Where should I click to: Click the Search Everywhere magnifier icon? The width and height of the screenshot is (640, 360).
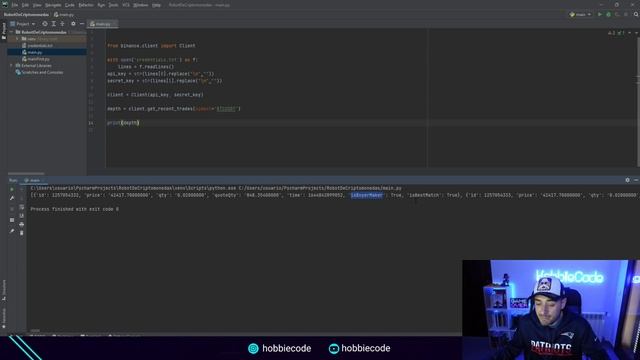(636, 14)
